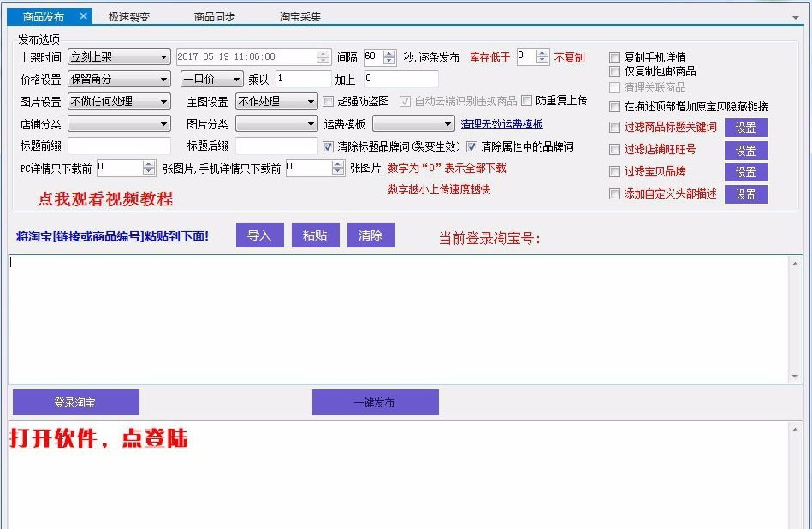Check 过滤商品标题关键词 option

(x=614, y=128)
